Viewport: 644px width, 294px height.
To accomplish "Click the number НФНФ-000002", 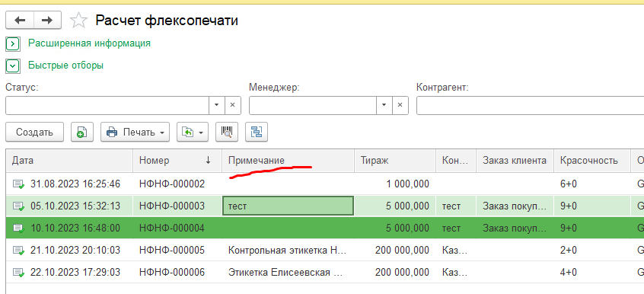I will [172, 184].
